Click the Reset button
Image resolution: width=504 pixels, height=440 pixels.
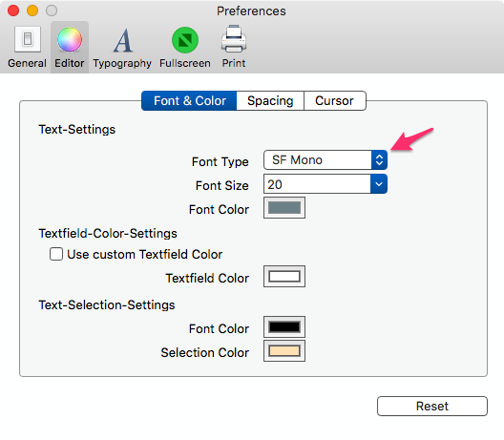click(x=432, y=407)
